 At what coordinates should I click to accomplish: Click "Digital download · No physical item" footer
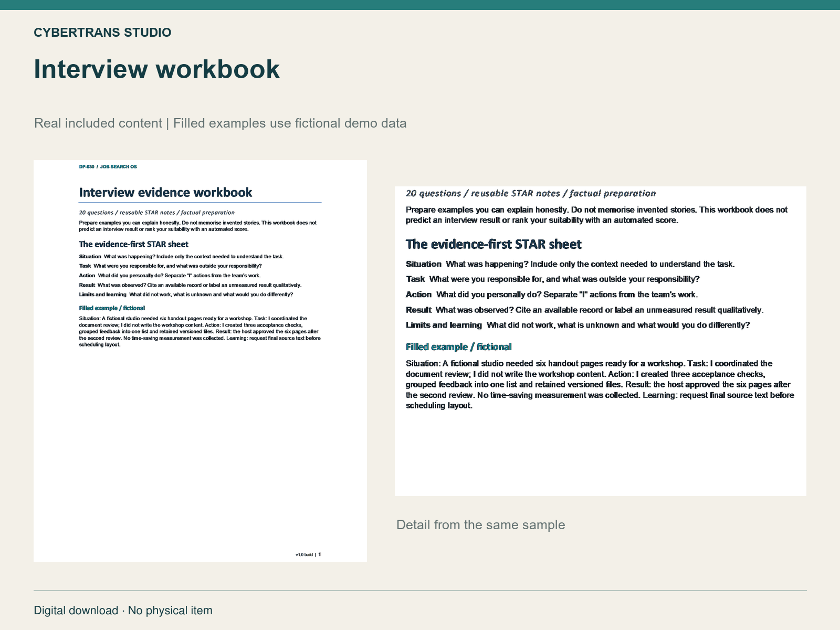point(123,611)
